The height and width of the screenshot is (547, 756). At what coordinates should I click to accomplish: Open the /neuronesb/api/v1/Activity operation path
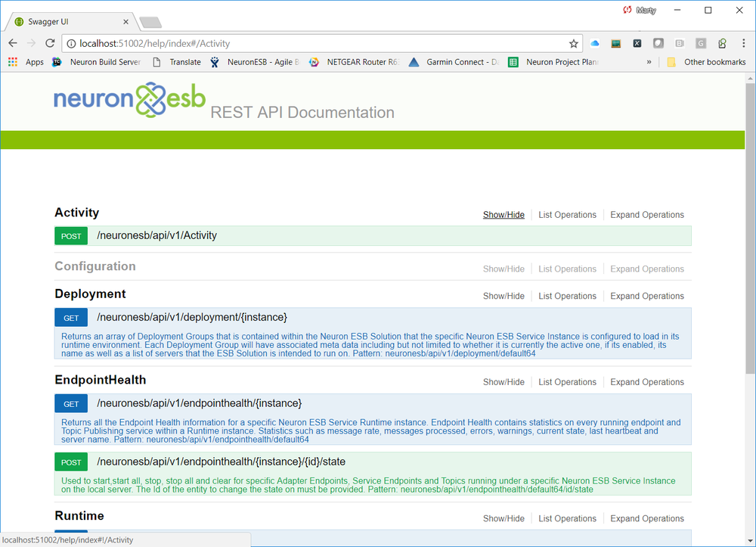(156, 235)
